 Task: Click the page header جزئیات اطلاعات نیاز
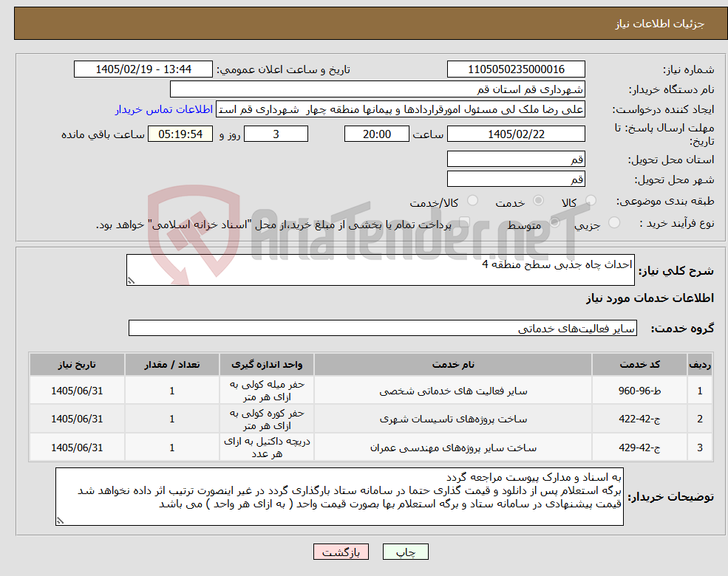[660, 24]
